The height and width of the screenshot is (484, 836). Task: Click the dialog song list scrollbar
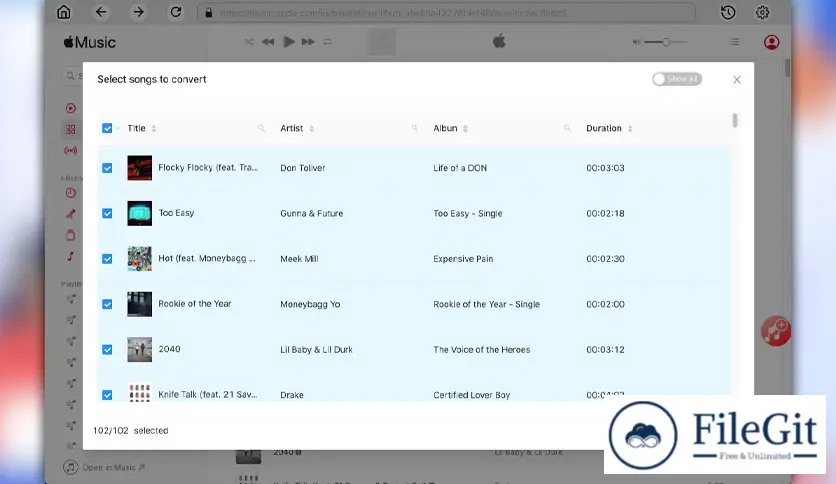(x=735, y=120)
